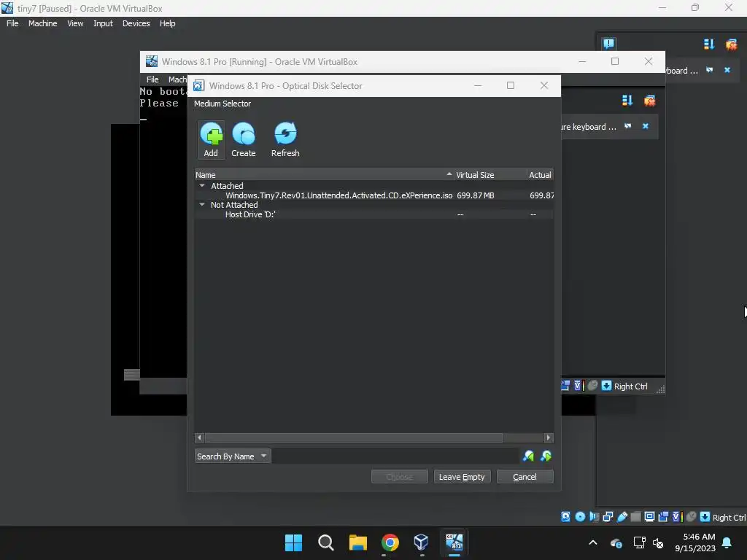Select the Windows.Tiny7.Rev01 ISO row
The width and height of the screenshot is (747, 560).
[x=374, y=195]
